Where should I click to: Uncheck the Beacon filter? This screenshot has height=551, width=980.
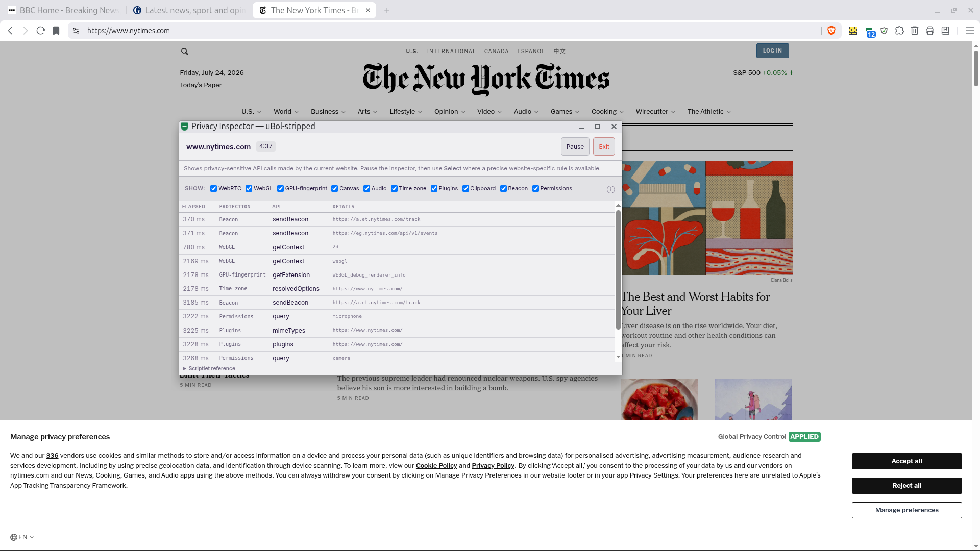coord(504,189)
